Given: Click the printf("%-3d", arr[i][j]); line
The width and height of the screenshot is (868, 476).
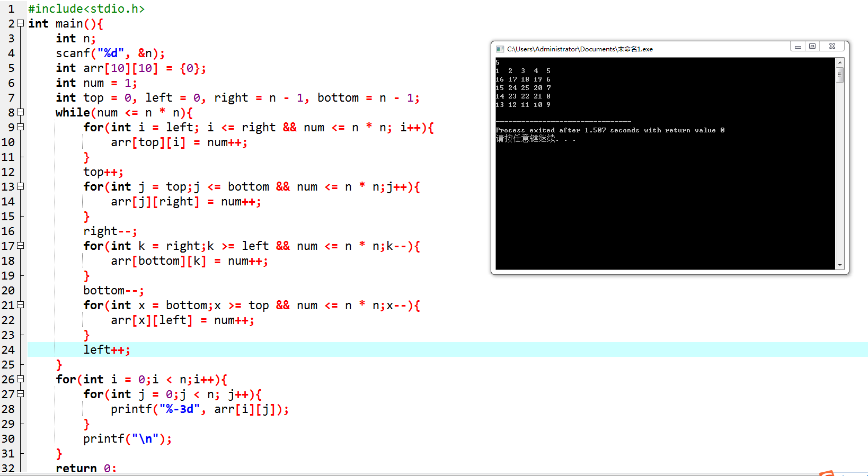Looking at the screenshot, I should point(200,409).
